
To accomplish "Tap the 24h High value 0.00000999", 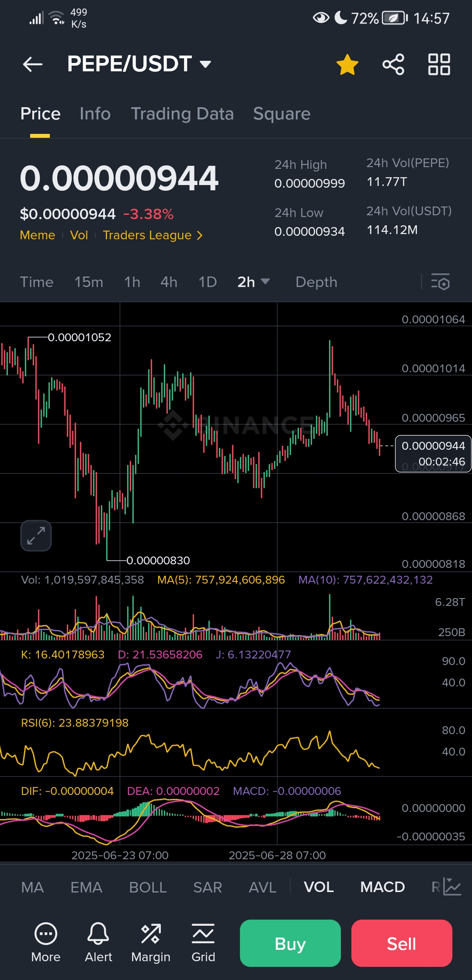I will tap(310, 183).
